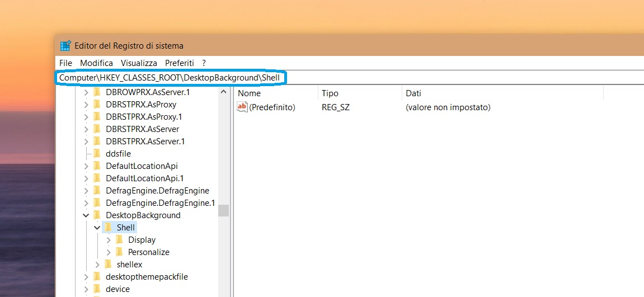The width and height of the screenshot is (644, 297).
Task: Select the (Predefinito) value name
Action: coord(272,107)
